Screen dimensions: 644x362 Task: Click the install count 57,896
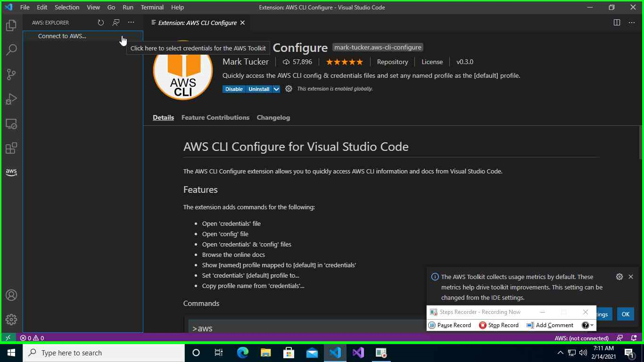[297, 62]
